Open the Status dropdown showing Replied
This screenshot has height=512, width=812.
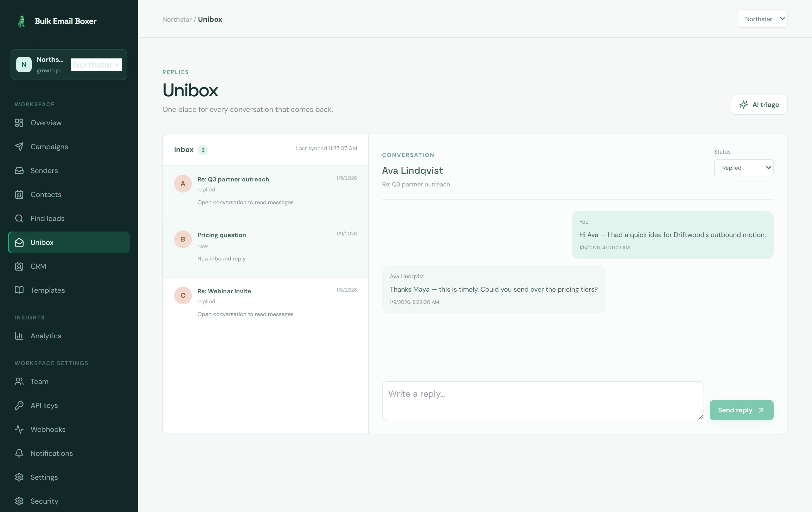(x=744, y=168)
